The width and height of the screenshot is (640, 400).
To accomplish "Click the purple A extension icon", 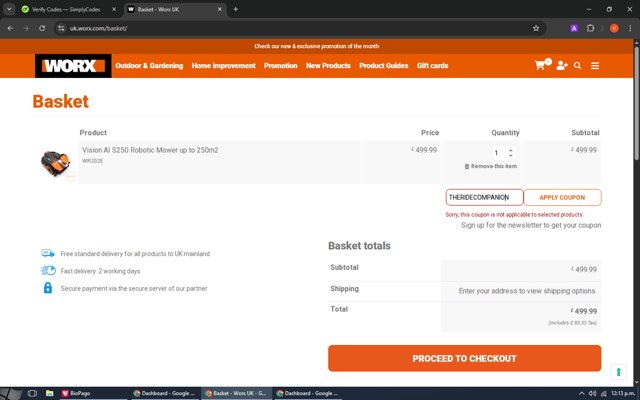I will 574,28.
